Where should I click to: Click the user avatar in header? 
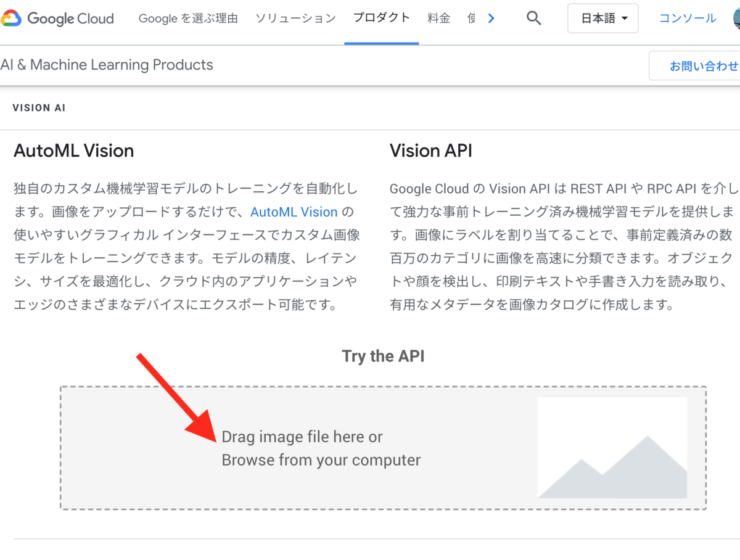click(x=736, y=19)
